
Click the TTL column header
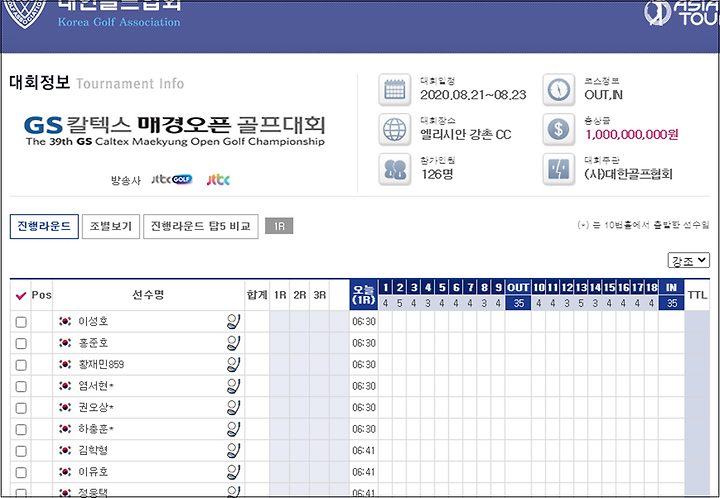697,295
